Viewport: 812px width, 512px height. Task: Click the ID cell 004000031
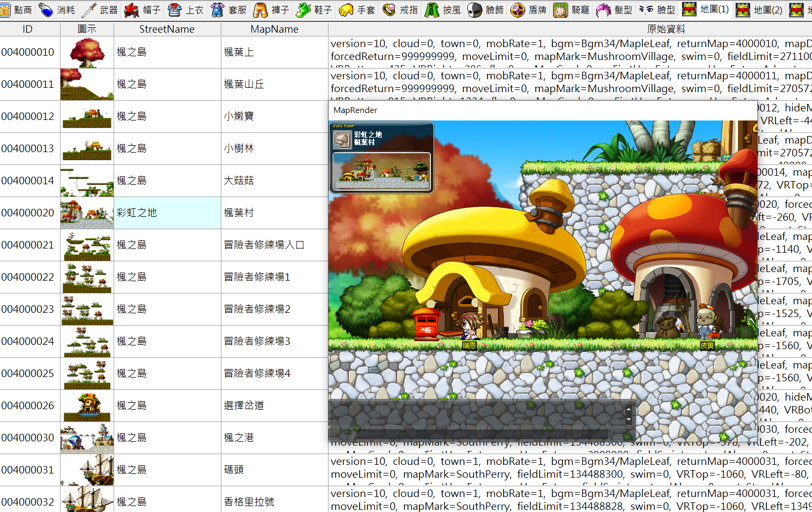tap(30, 470)
